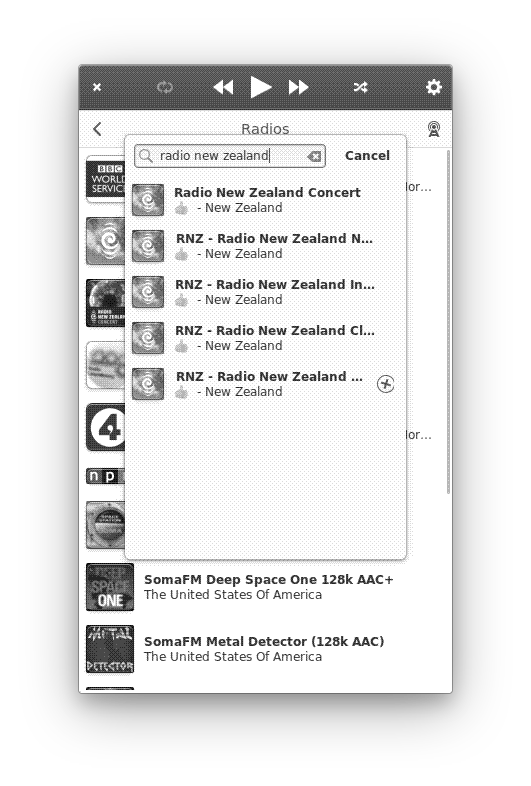Click thumbs-up icon under RNZ Radio New Zealand In...

pos(182,300)
